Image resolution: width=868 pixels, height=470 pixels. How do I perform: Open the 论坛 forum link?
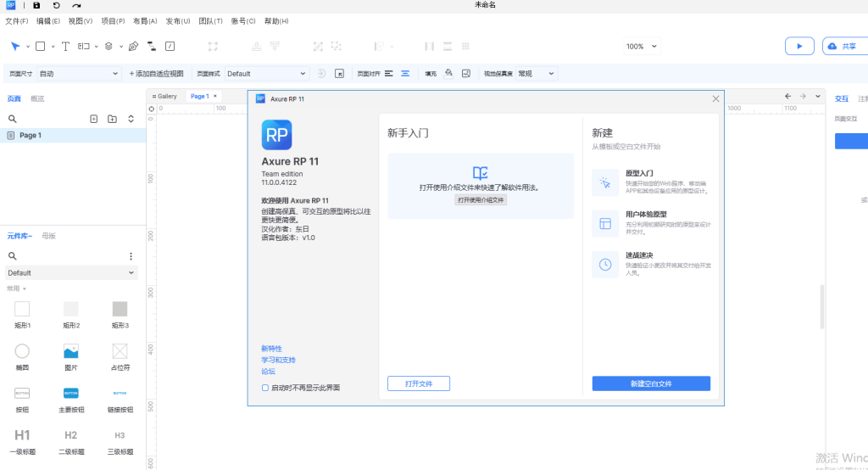coord(268,372)
